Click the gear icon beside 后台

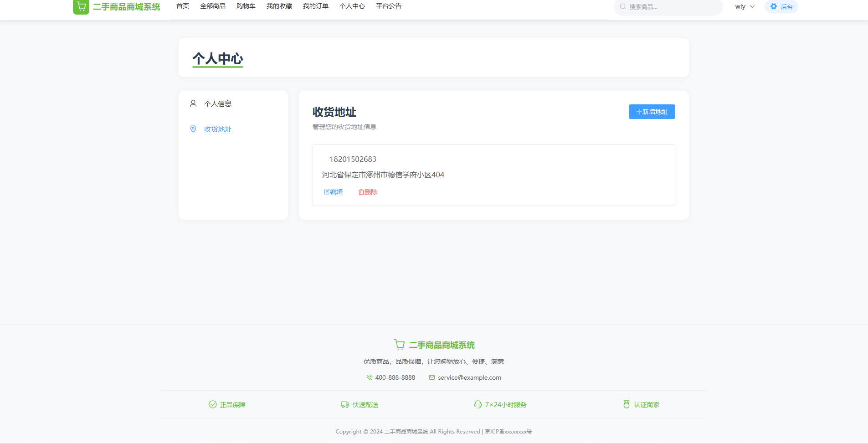[x=773, y=6]
